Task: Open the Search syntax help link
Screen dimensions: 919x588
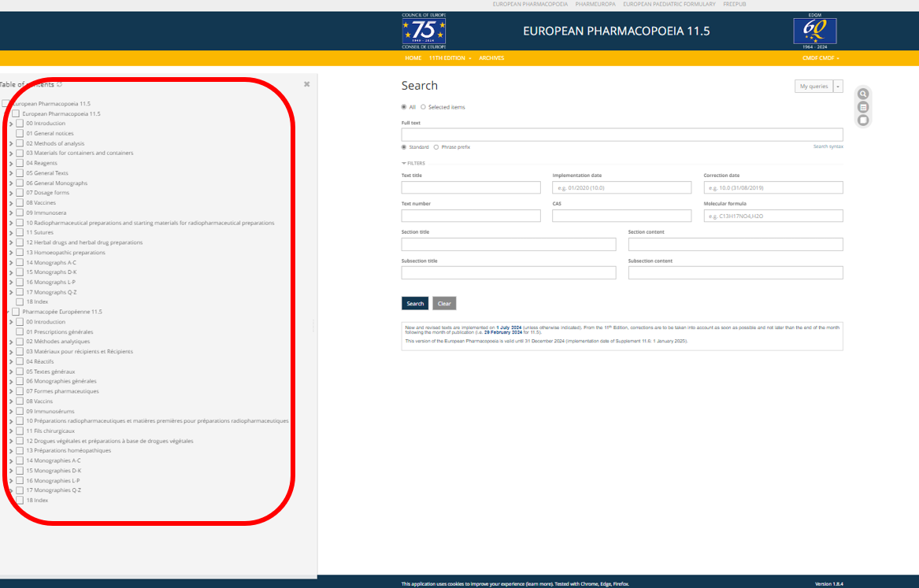Action: pos(828,146)
